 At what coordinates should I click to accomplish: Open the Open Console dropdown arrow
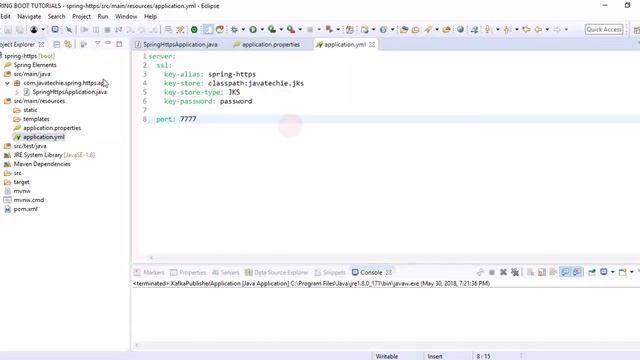[631, 272]
